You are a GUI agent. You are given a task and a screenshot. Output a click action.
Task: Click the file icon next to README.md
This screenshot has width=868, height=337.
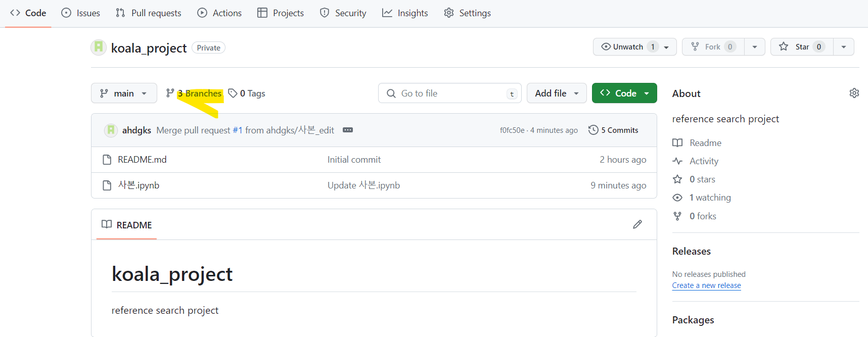click(107, 160)
